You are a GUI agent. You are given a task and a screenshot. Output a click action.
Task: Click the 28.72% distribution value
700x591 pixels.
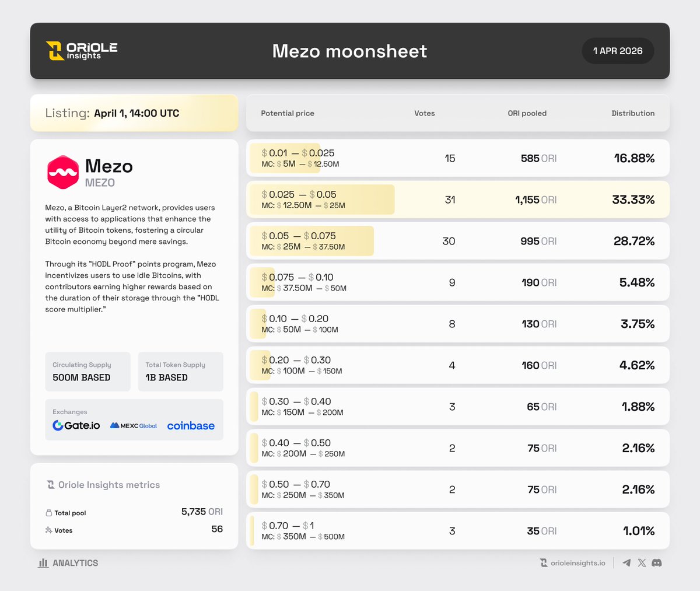click(x=634, y=241)
